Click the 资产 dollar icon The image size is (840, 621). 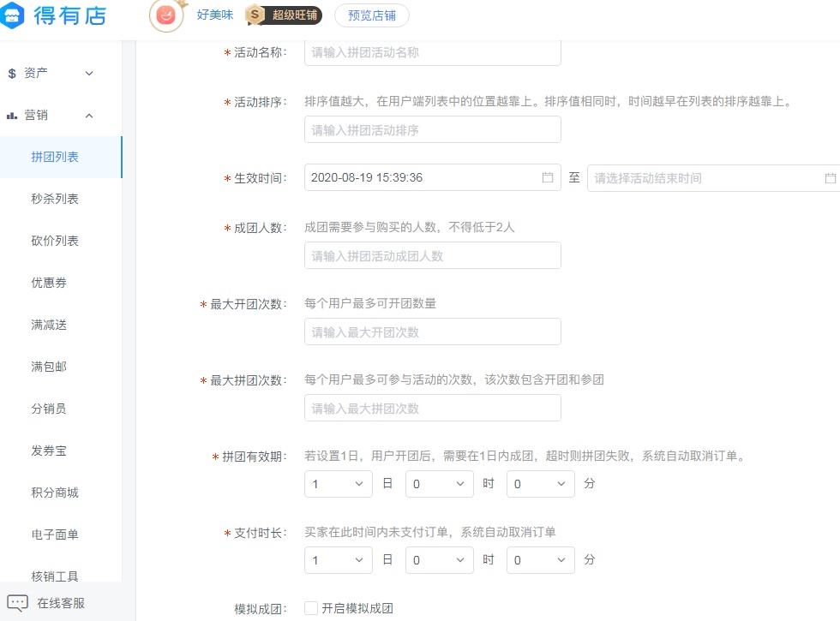tap(12, 74)
